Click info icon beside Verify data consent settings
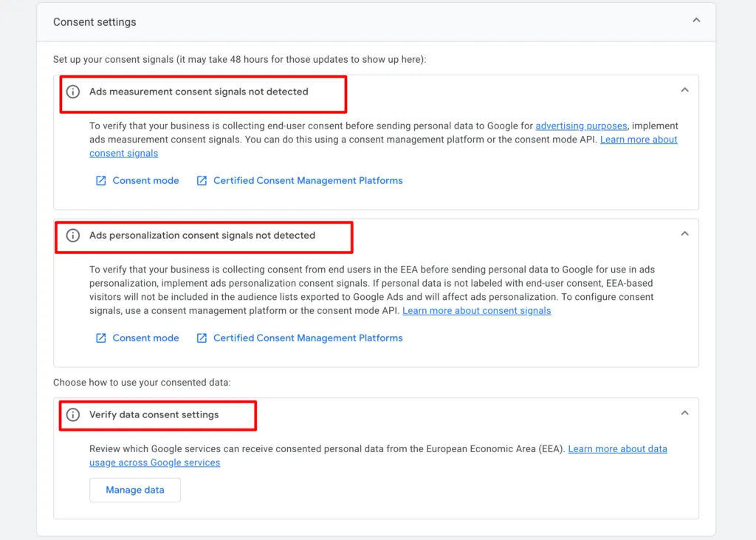756x540 pixels. (73, 414)
